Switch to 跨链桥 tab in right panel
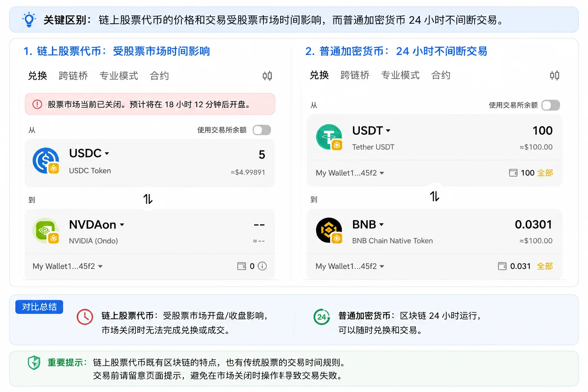The width and height of the screenshot is (588, 392). (x=355, y=75)
